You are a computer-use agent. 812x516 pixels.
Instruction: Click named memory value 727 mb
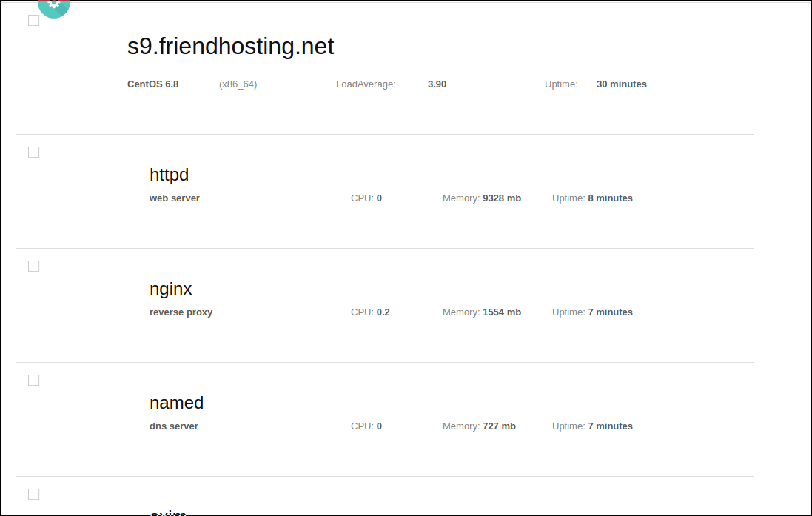click(x=499, y=426)
